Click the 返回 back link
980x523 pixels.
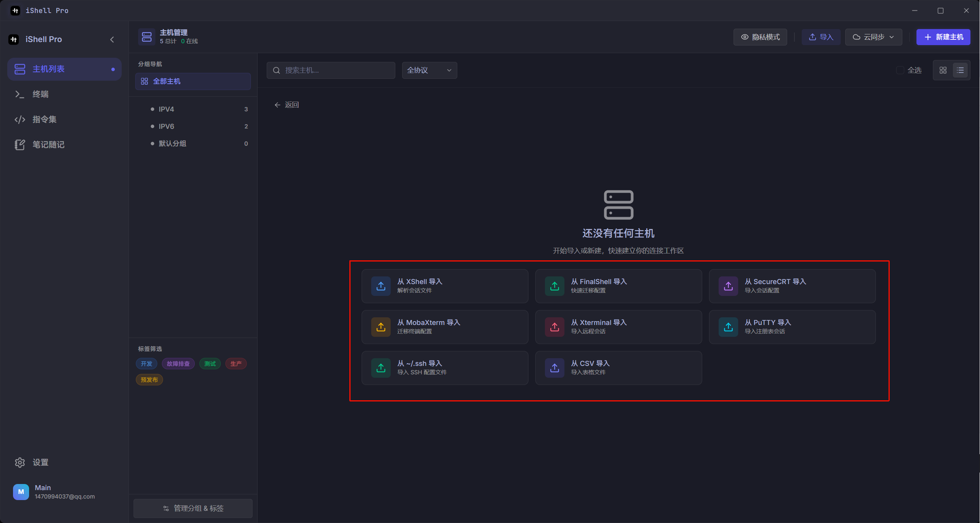pyautogui.click(x=287, y=105)
